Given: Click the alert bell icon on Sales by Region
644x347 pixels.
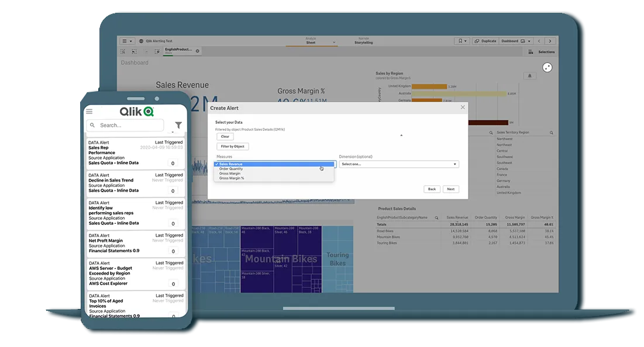Looking at the screenshot, I should click(x=529, y=76).
